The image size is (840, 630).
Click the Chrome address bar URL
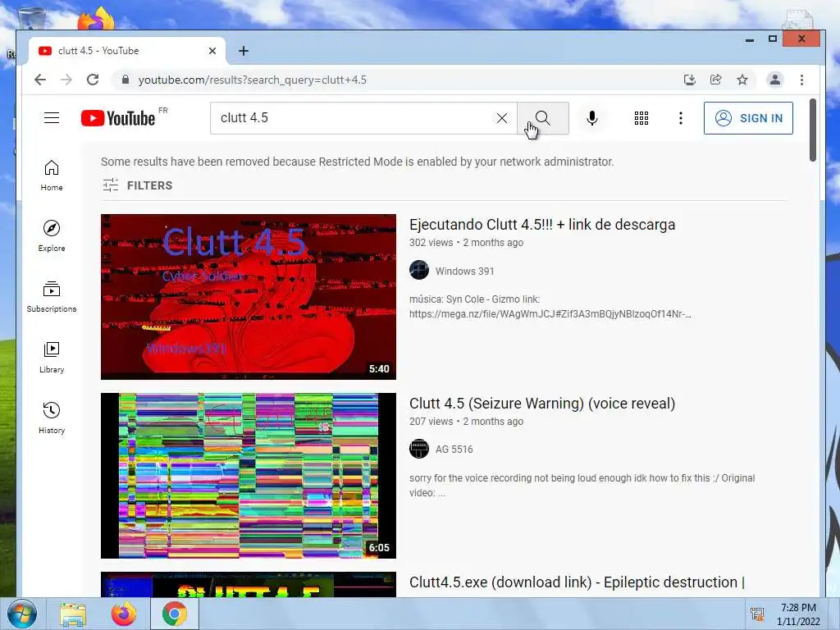tap(253, 80)
